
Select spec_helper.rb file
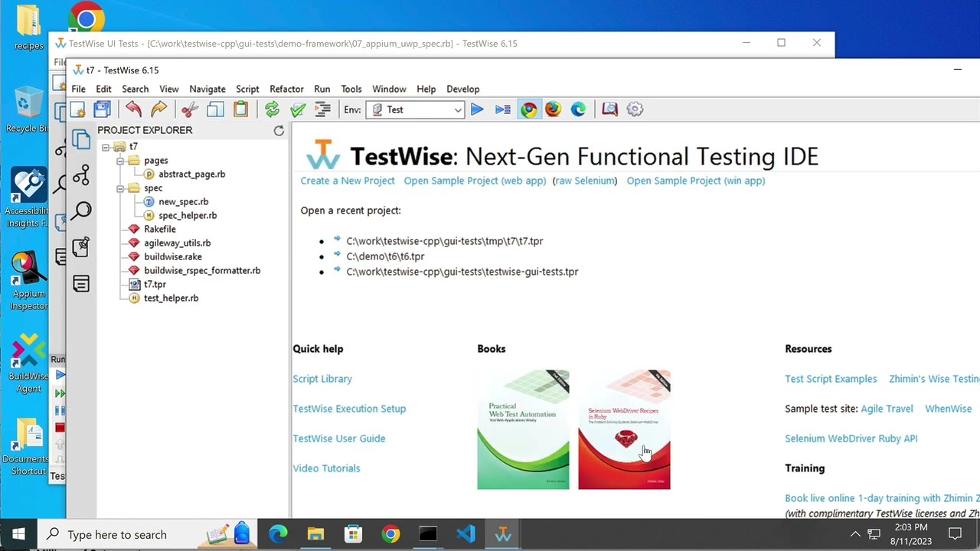click(188, 216)
